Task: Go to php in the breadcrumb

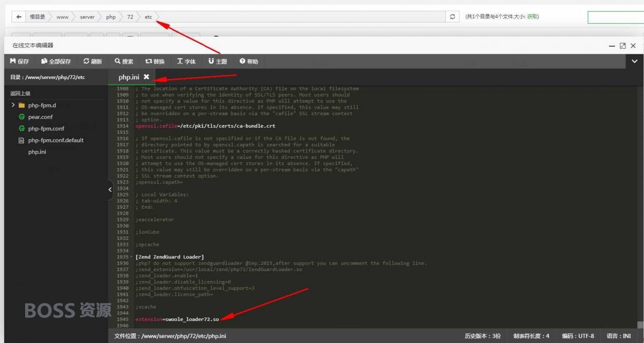Action: pyautogui.click(x=111, y=17)
